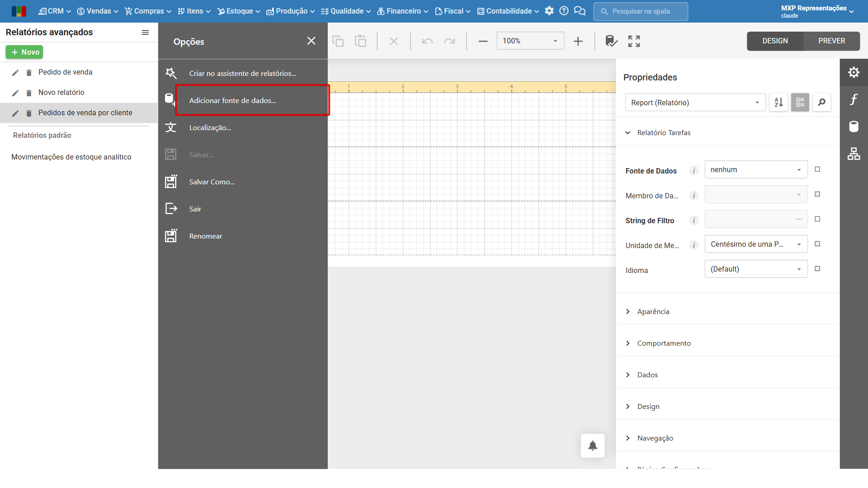Open the Properties gear tab in sidebar

[854, 72]
